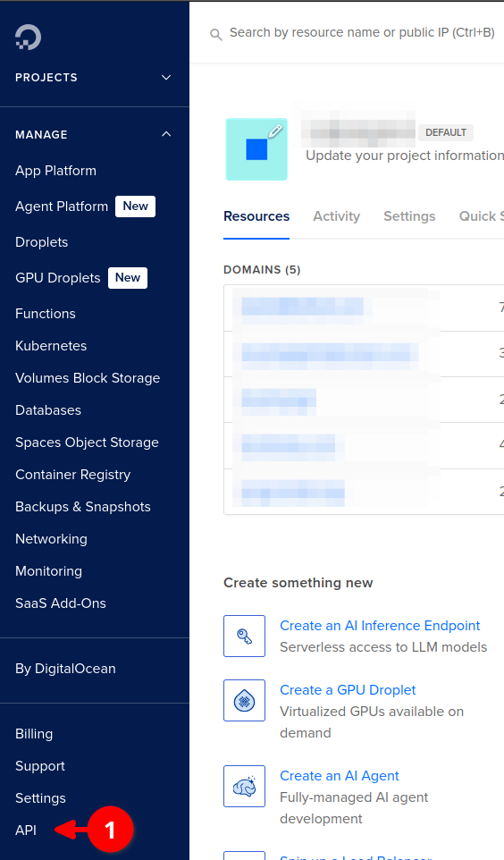504x860 pixels.
Task: Open Droplets in sidebar
Action: (41, 242)
